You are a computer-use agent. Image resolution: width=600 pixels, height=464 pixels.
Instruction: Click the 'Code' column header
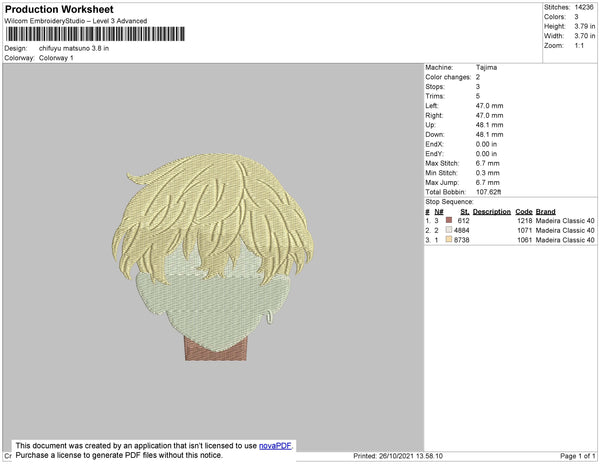click(x=524, y=212)
